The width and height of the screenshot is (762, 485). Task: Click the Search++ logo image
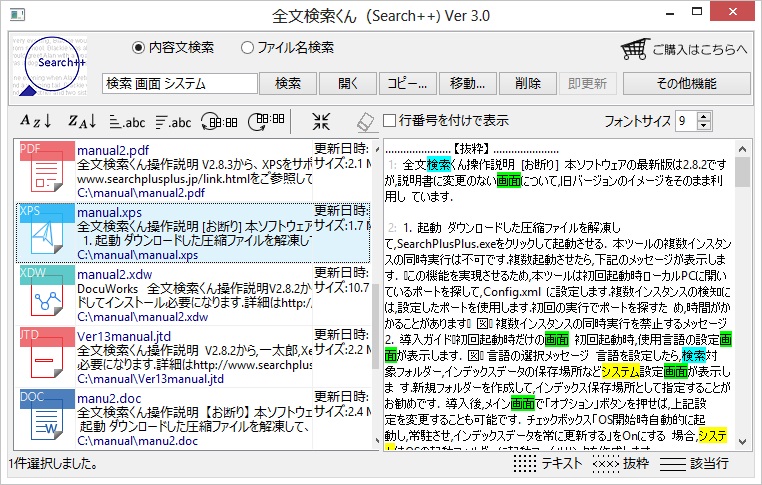point(50,65)
